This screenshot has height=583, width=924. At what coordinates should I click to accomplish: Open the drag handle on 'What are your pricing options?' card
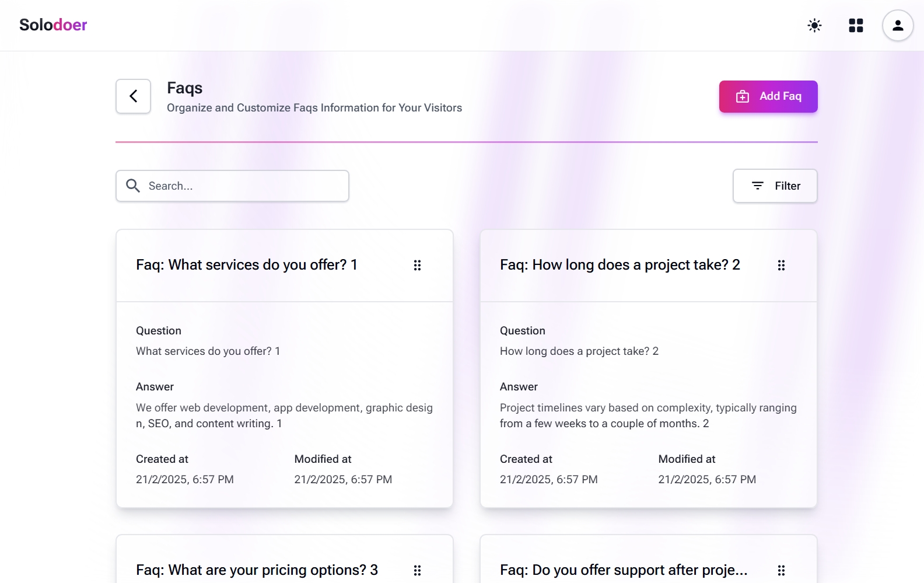418,570
